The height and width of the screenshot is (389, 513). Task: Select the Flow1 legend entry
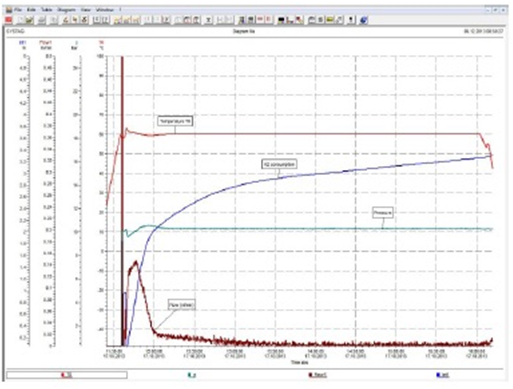click(318, 375)
